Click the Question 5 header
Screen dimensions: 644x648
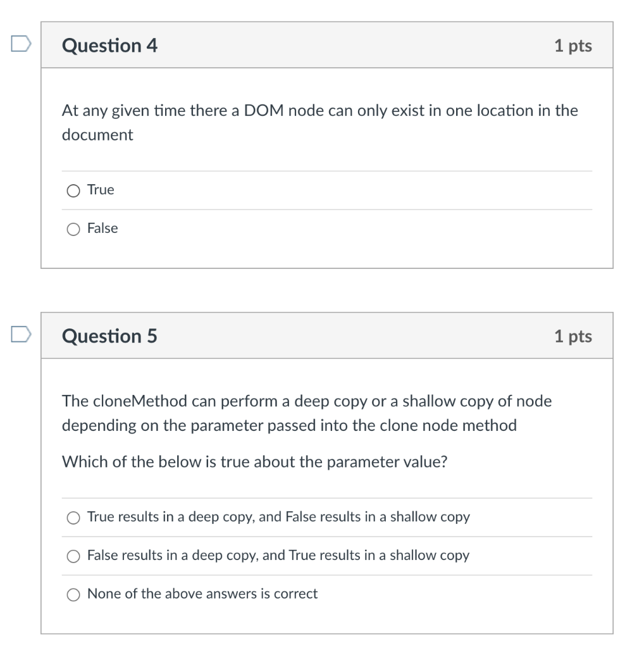110,336
